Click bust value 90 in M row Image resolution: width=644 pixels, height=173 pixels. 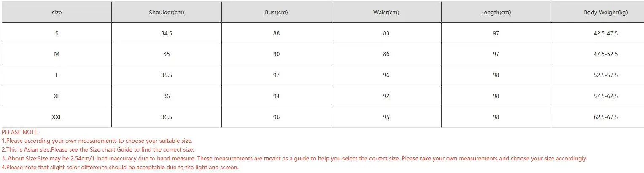[276, 54]
